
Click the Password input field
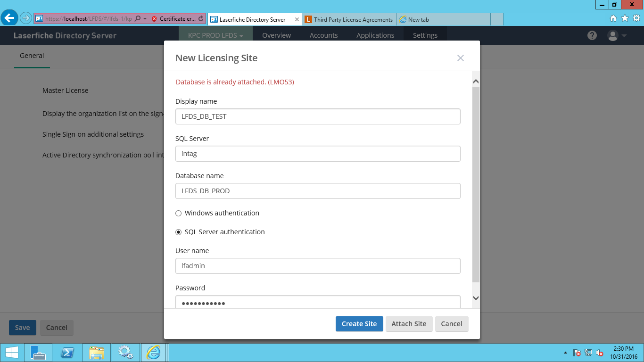(x=318, y=302)
